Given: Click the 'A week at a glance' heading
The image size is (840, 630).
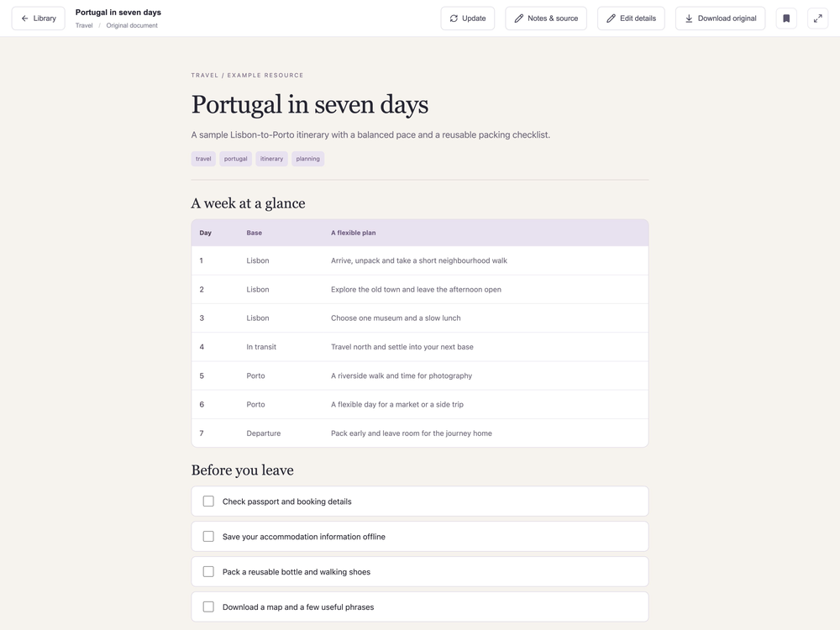Looking at the screenshot, I should [248, 203].
